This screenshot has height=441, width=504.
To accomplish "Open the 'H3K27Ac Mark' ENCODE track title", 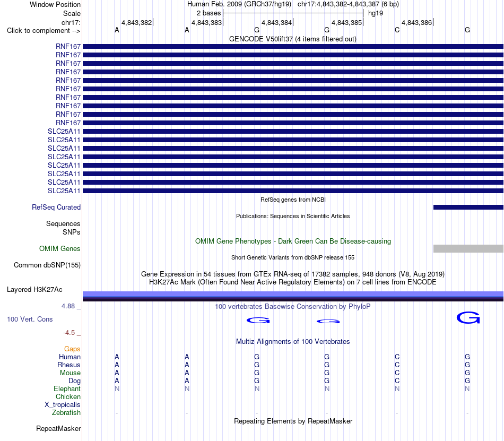I will 293,282.
